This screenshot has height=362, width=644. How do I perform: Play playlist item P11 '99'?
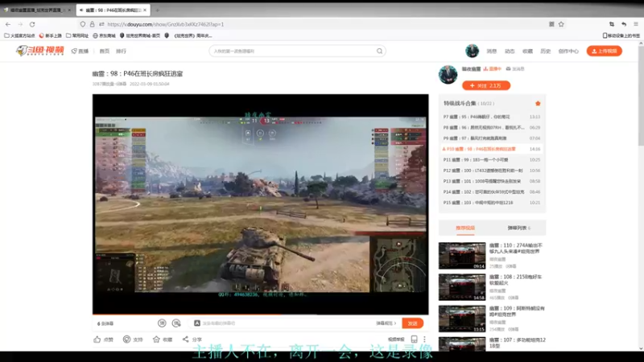[x=492, y=159]
